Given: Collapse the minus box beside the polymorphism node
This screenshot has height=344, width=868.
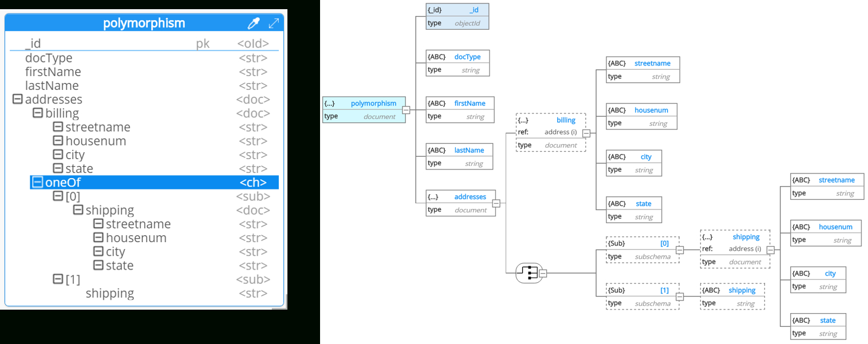Looking at the screenshot, I should pos(407,109).
